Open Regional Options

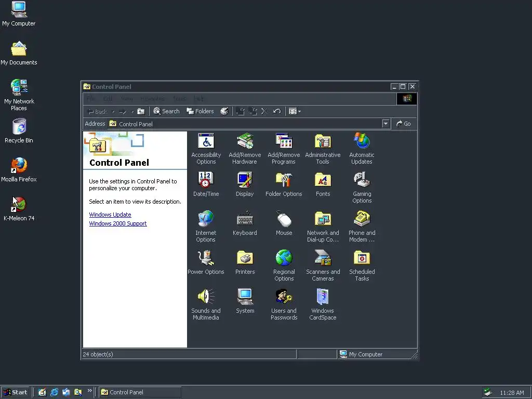[284, 265]
